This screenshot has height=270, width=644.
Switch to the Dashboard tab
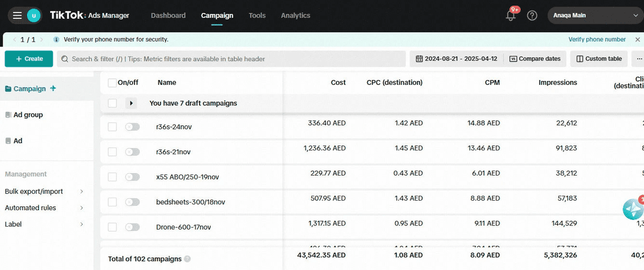point(168,15)
